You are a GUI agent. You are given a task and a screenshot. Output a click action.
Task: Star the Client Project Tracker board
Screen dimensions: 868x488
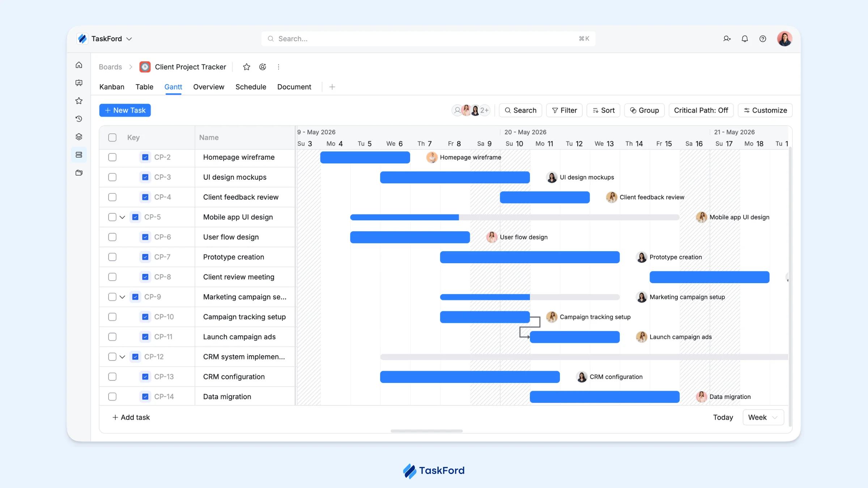(247, 67)
